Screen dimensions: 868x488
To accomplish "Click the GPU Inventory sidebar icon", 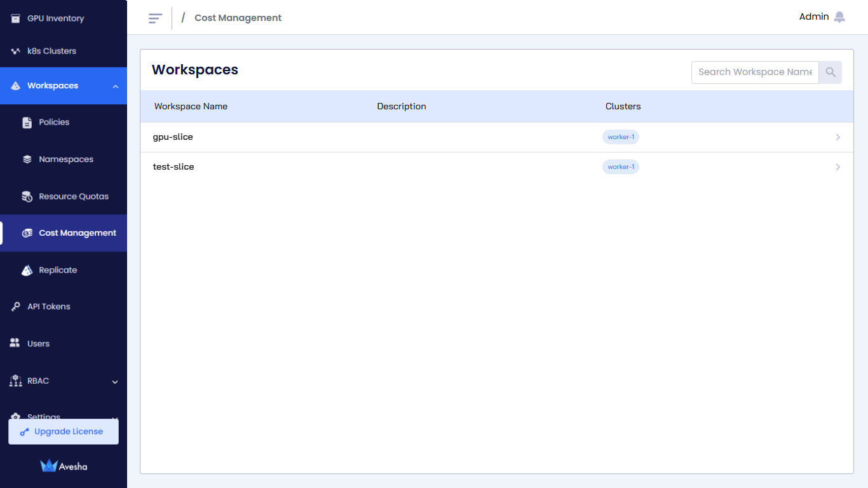I will pyautogui.click(x=16, y=18).
